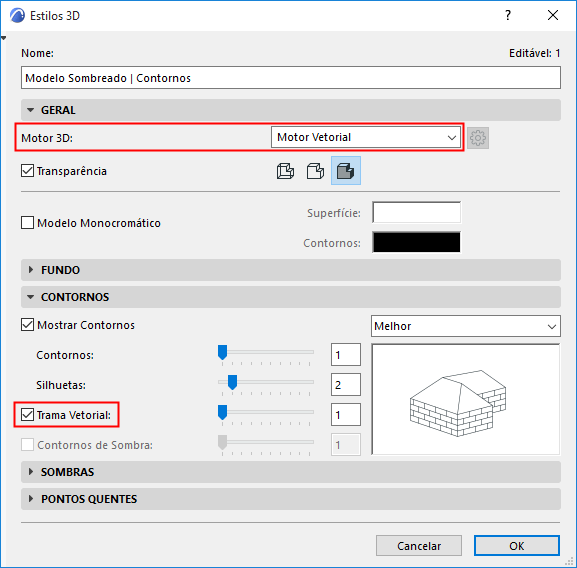Open the Motor 3D dropdown
577x568 pixels.
pyautogui.click(x=365, y=137)
